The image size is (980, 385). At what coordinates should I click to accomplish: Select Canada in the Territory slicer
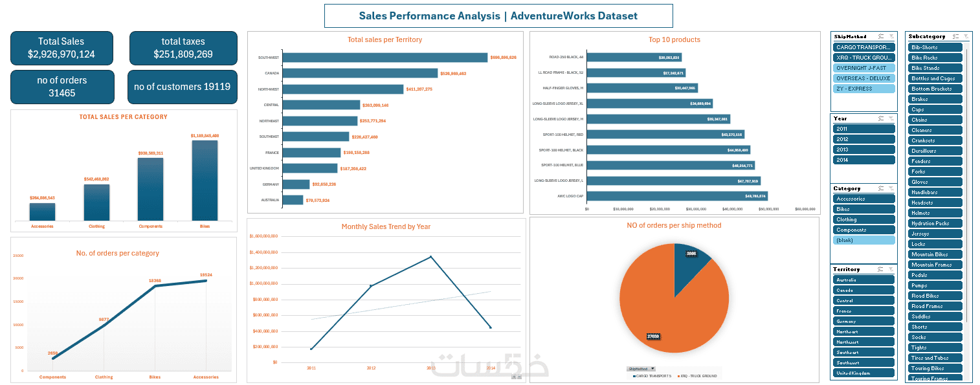coord(864,290)
